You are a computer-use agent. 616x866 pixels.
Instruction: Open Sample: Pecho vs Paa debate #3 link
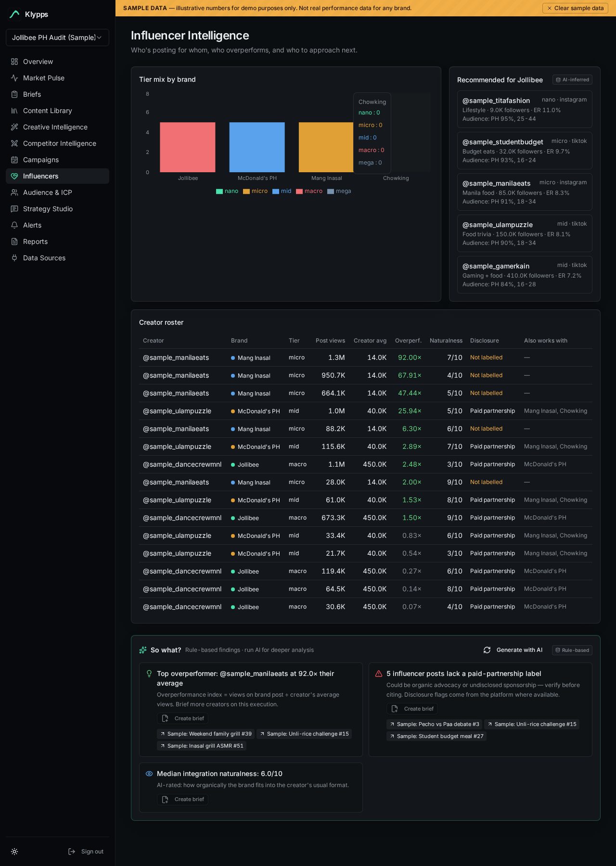(x=435, y=724)
